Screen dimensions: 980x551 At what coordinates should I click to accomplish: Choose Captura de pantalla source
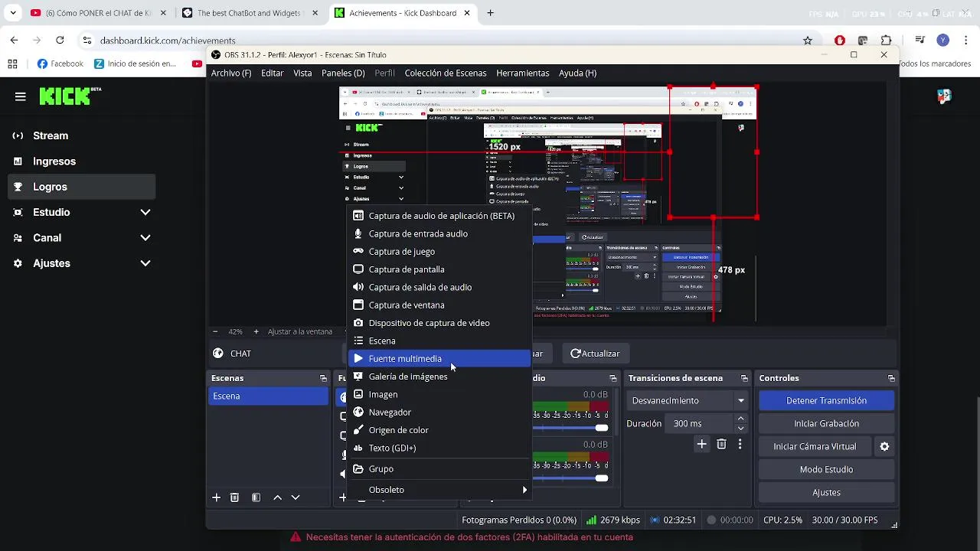(x=439, y=269)
